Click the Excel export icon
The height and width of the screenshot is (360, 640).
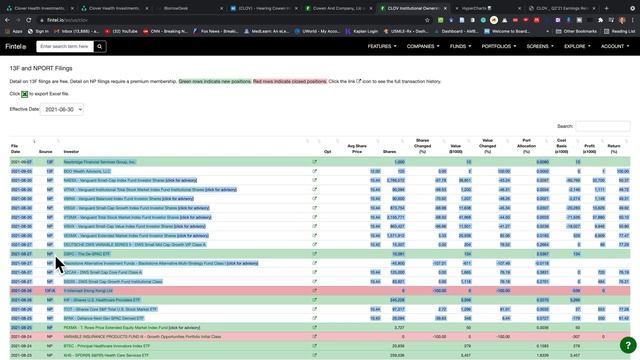[24, 94]
